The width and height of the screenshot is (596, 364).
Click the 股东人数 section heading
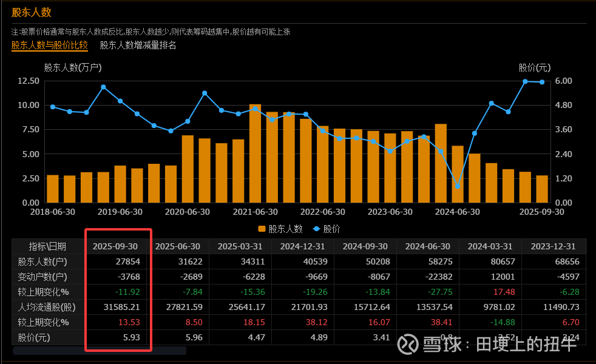[31, 13]
